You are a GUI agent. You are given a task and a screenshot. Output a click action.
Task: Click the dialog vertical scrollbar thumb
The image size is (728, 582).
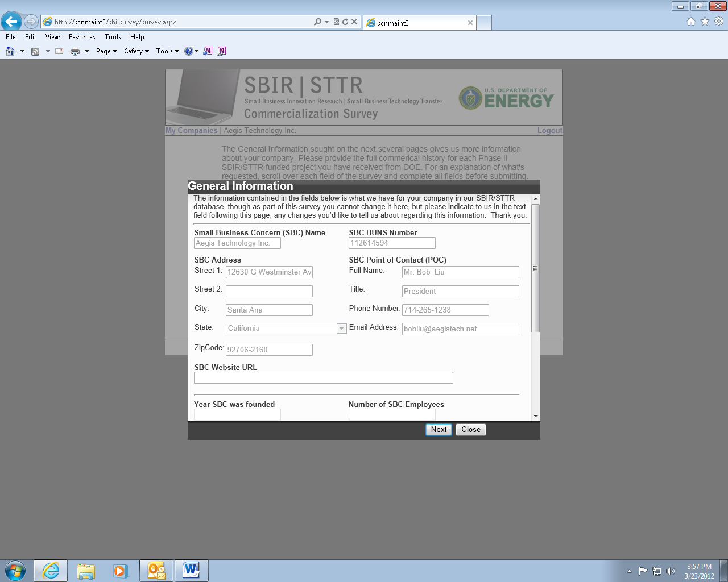[x=535, y=268]
